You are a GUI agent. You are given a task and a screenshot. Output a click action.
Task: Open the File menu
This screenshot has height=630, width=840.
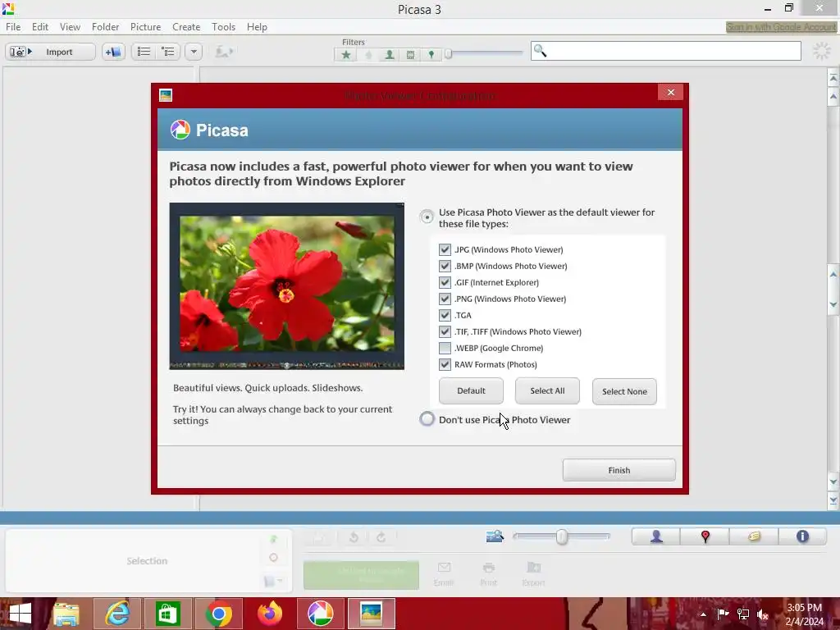pos(13,27)
